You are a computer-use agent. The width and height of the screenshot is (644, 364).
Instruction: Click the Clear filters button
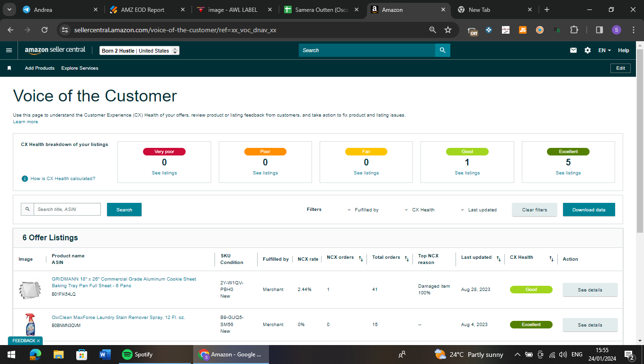pyautogui.click(x=535, y=209)
